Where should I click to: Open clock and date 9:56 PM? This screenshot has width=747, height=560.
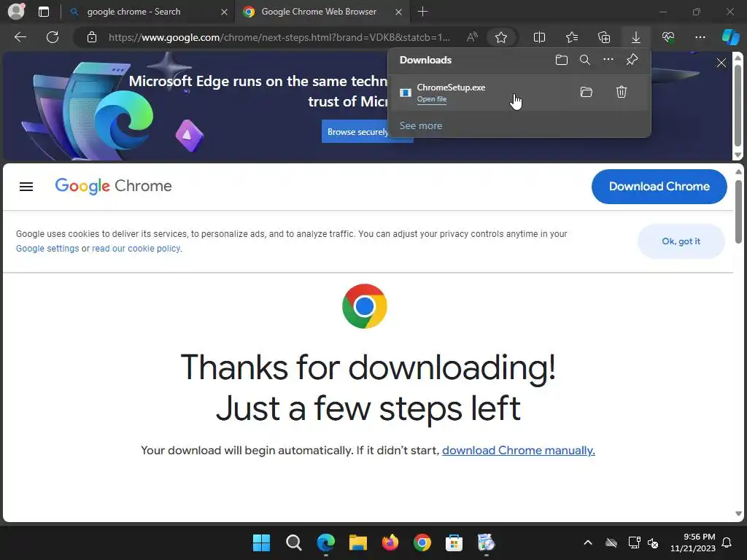tap(693, 542)
